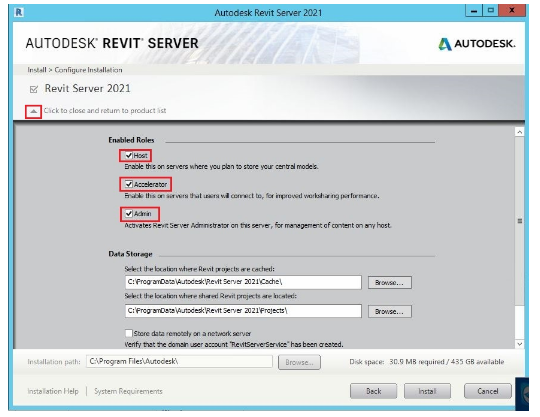Go Back to the previous installer step
Screen dimensions: 540x417
(373, 391)
